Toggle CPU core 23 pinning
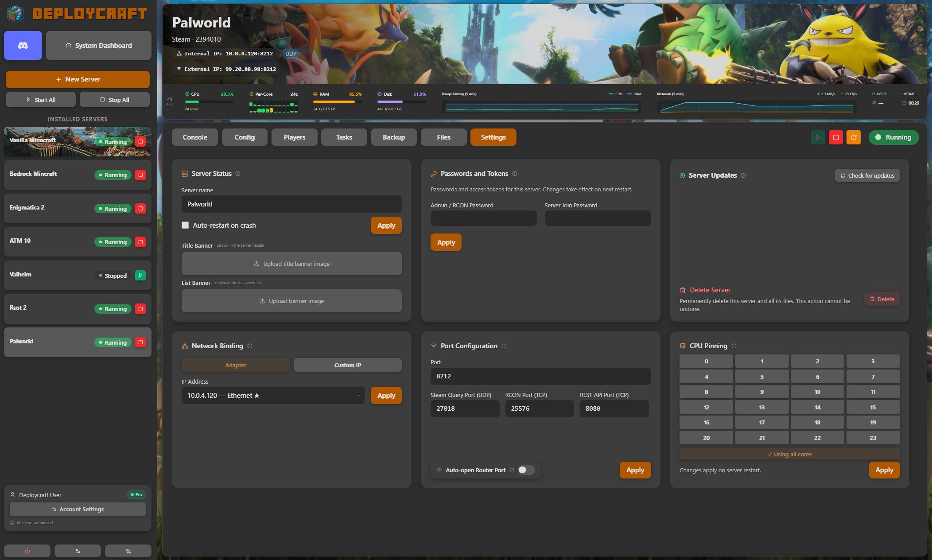The image size is (932, 560). point(873,438)
